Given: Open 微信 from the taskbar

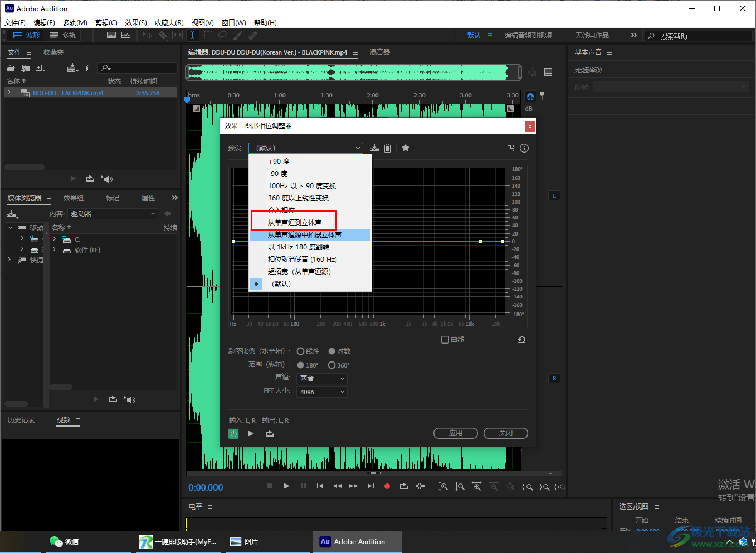Looking at the screenshot, I should click(65, 541).
